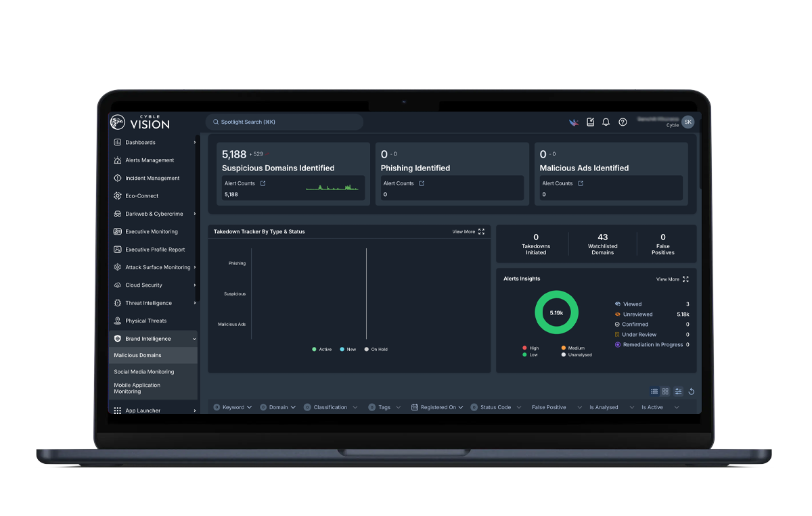Click the Takedowns Initiated count

(536, 237)
